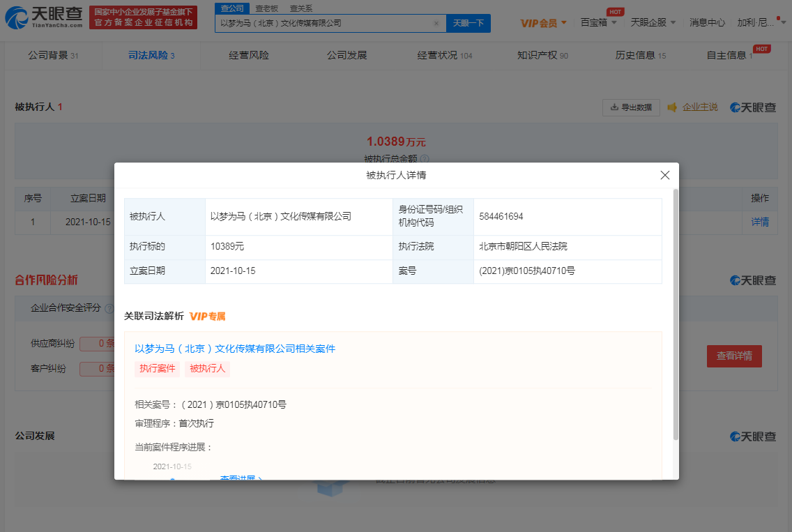Switch to 自主信息 tab

pos(729,56)
